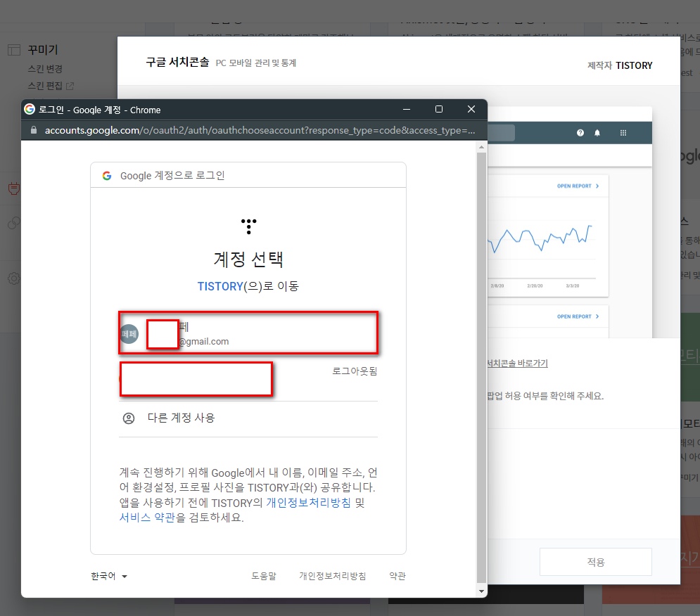
Task: Click the Google logo in the window title bar
Action: (x=30, y=110)
